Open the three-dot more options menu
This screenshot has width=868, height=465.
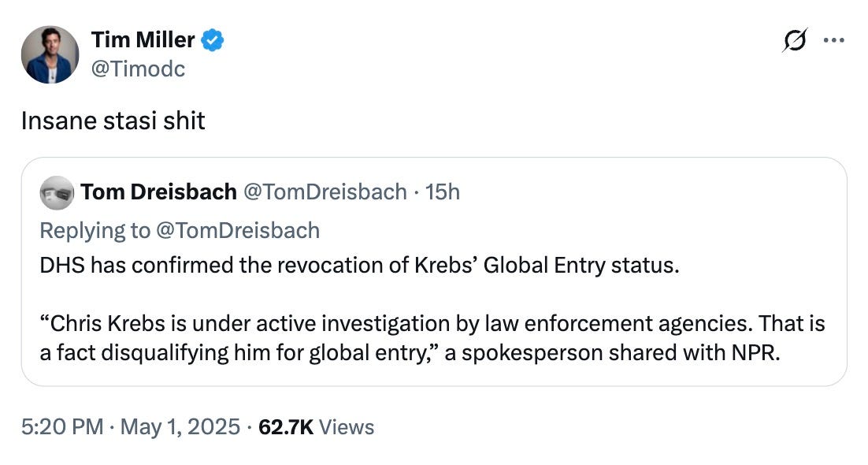pos(833,41)
